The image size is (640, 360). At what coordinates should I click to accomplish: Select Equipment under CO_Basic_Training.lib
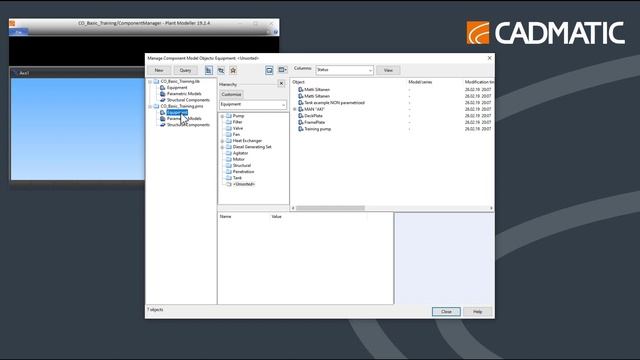(177, 87)
